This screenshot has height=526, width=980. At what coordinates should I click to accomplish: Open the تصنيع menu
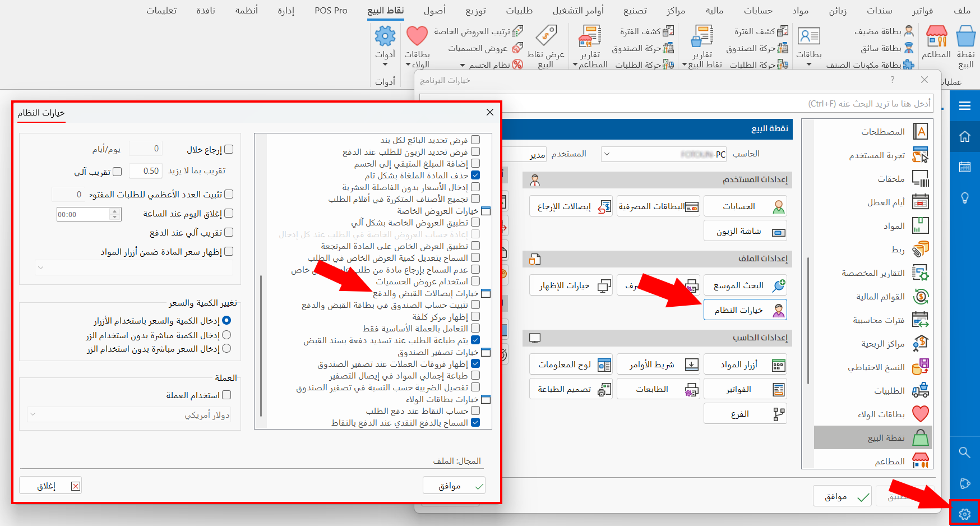click(x=635, y=10)
